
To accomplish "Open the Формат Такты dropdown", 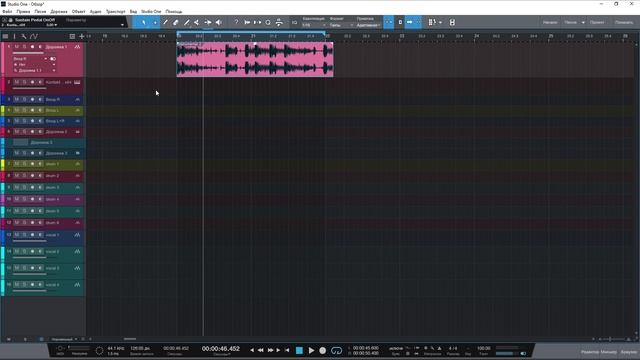I will 341,25.
